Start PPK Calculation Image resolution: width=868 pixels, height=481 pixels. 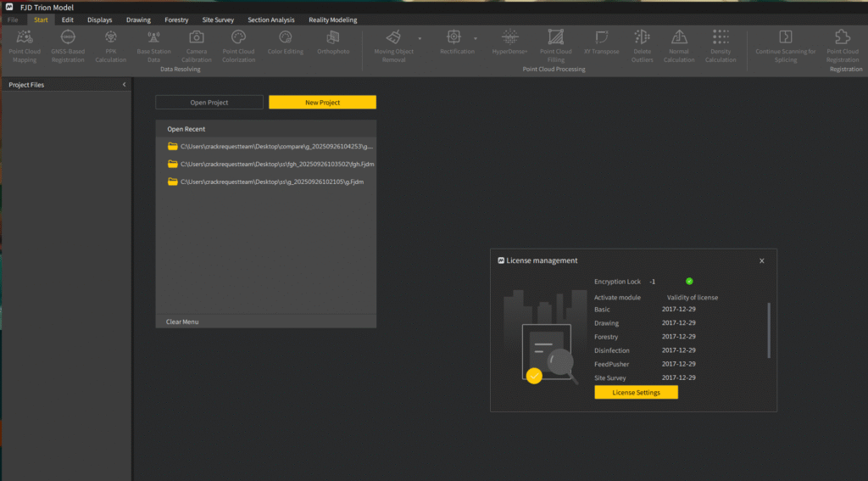coord(111,46)
